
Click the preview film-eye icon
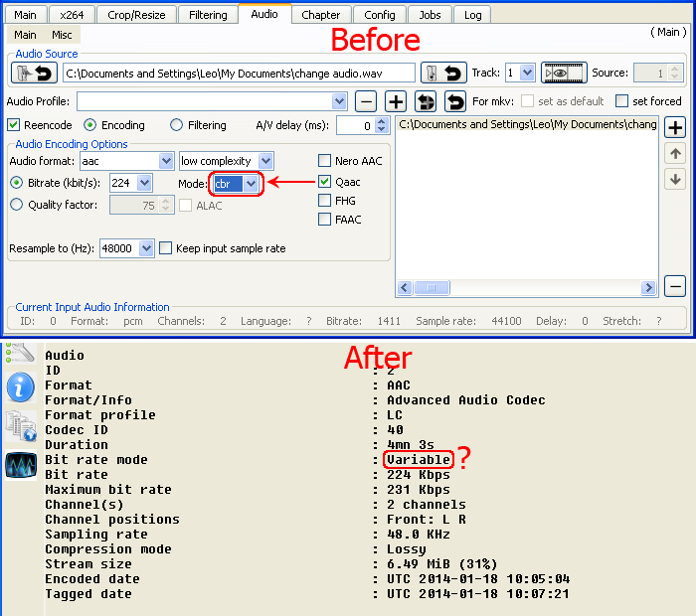coord(564,73)
